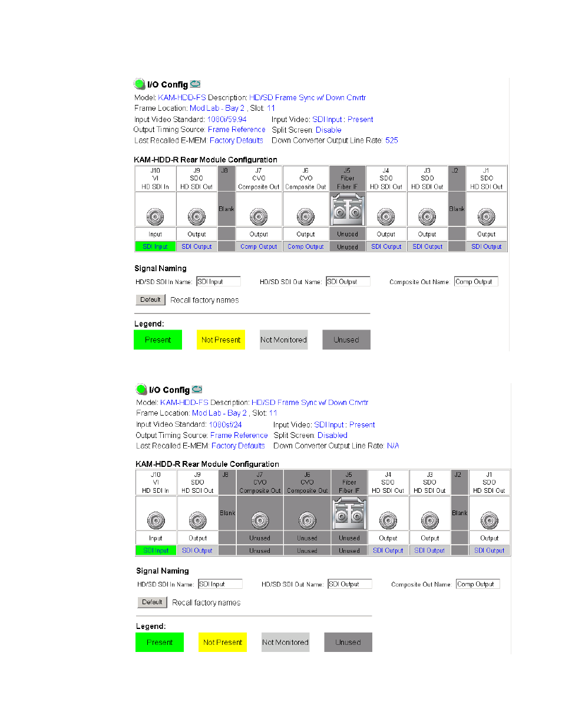Viewport: 562px width, 728px height.
Task: Click SDI Output link under J4 lower table
Action: (x=388, y=551)
